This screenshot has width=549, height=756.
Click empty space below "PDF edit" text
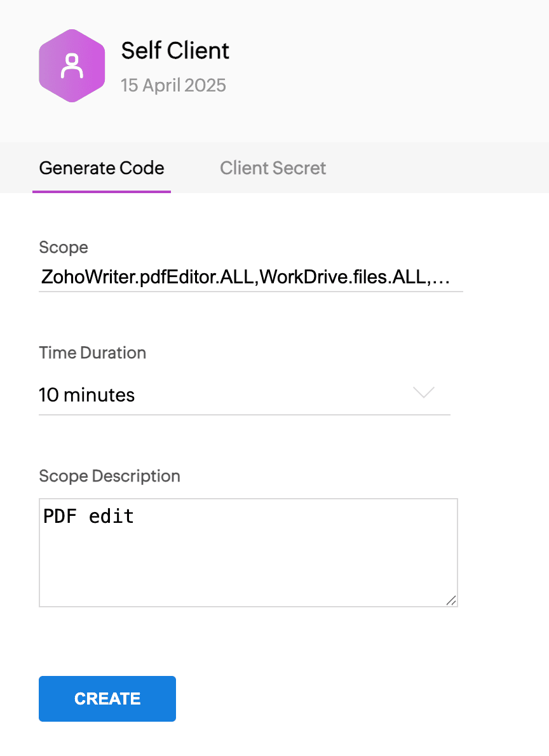click(x=248, y=565)
